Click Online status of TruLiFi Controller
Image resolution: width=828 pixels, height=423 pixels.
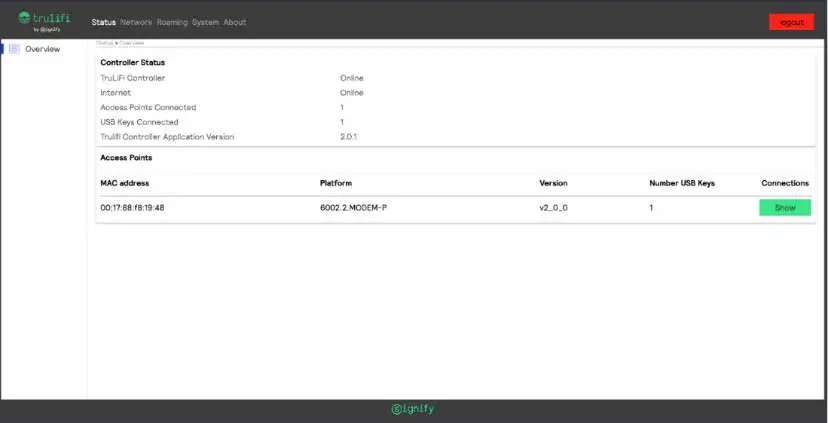pyautogui.click(x=352, y=78)
